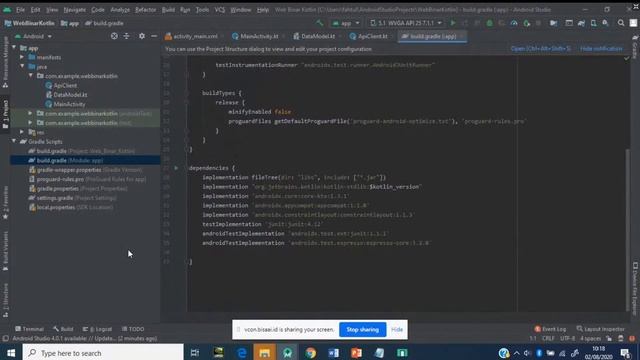Open Windows Start menu
The image size is (640, 360).
click(11, 353)
